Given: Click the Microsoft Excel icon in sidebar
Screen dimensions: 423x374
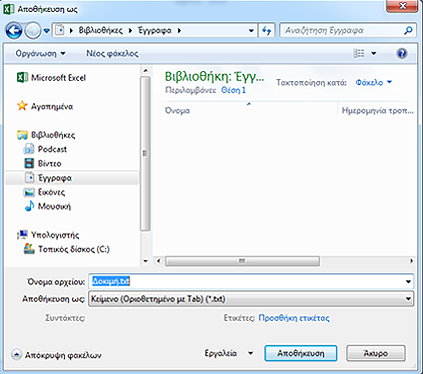Looking at the screenshot, I should click(x=22, y=78).
